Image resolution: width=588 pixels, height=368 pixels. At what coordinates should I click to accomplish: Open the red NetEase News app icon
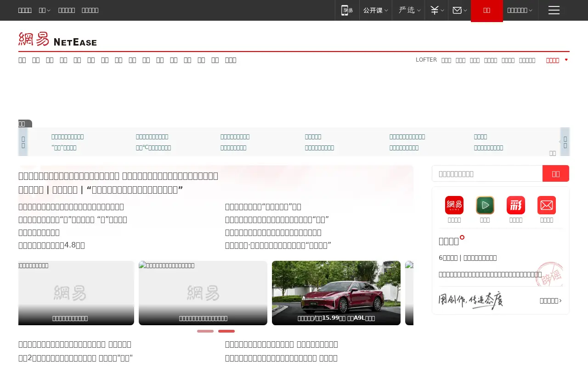tap(454, 205)
